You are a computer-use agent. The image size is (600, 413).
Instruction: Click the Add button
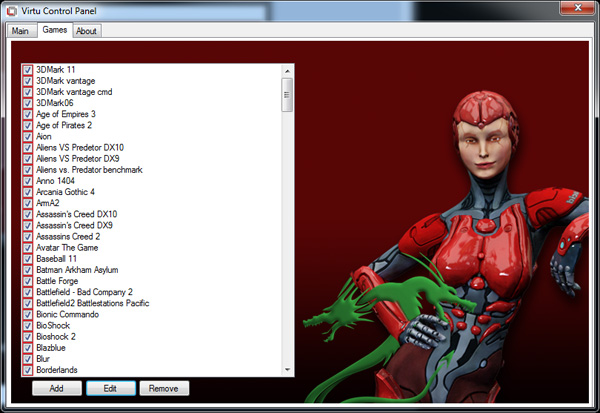tap(57, 389)
